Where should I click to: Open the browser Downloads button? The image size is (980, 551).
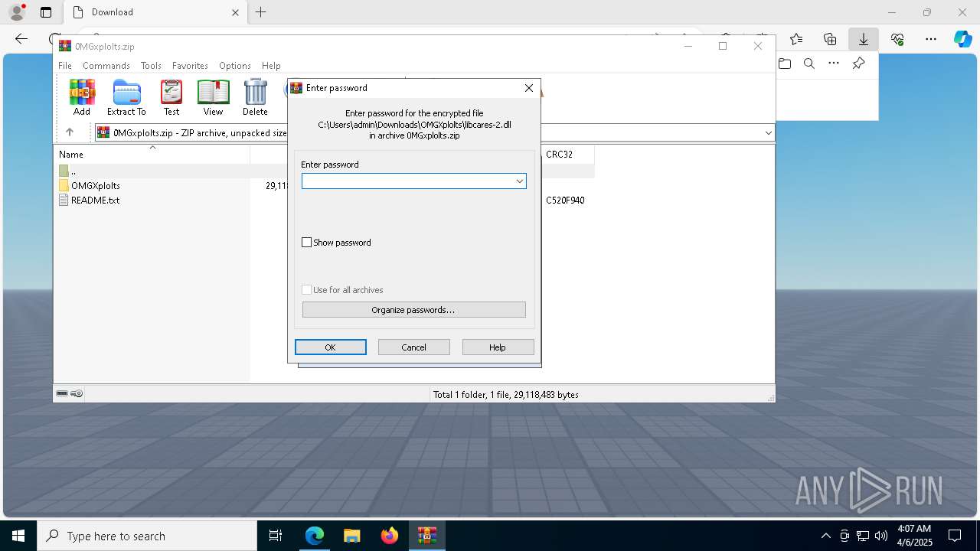tap(864, 39)
